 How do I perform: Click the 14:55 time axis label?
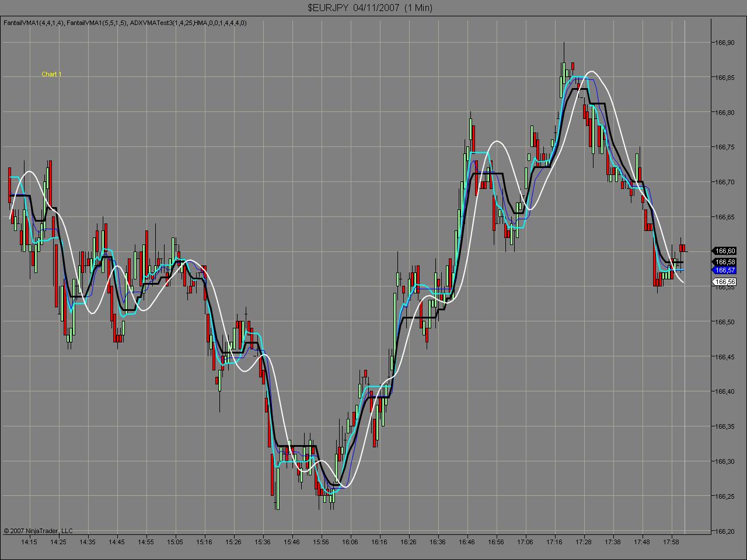[x=146, y=542]
